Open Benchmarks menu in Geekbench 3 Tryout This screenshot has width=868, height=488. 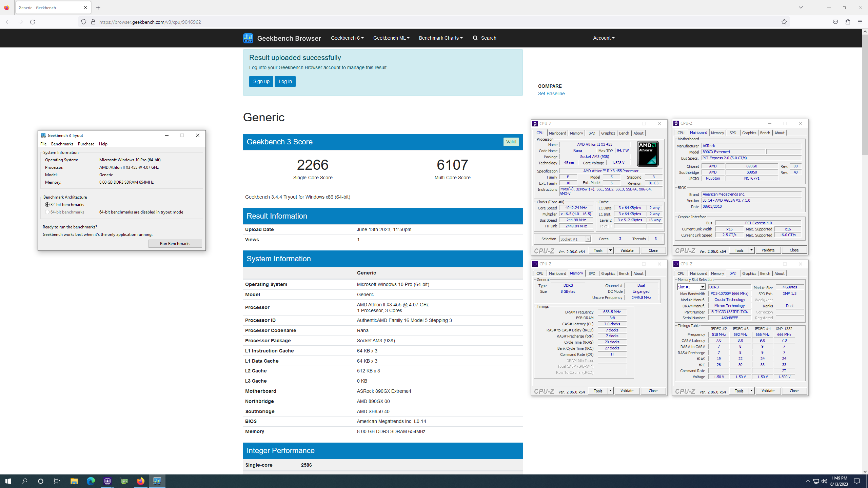[x=62, y=144]
